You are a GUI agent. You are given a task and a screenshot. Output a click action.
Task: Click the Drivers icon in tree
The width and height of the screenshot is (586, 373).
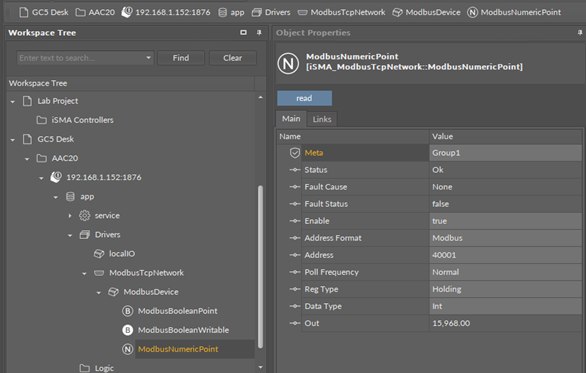pos(84,235)
